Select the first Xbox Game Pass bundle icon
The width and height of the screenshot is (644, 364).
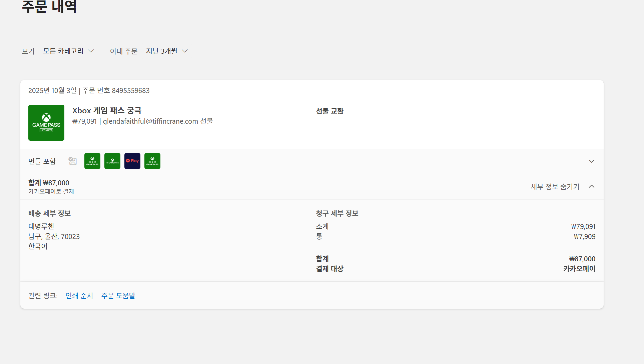point(92,161)
